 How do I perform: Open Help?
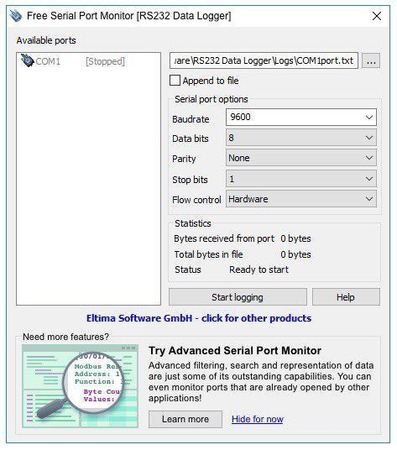click(346, 297)
